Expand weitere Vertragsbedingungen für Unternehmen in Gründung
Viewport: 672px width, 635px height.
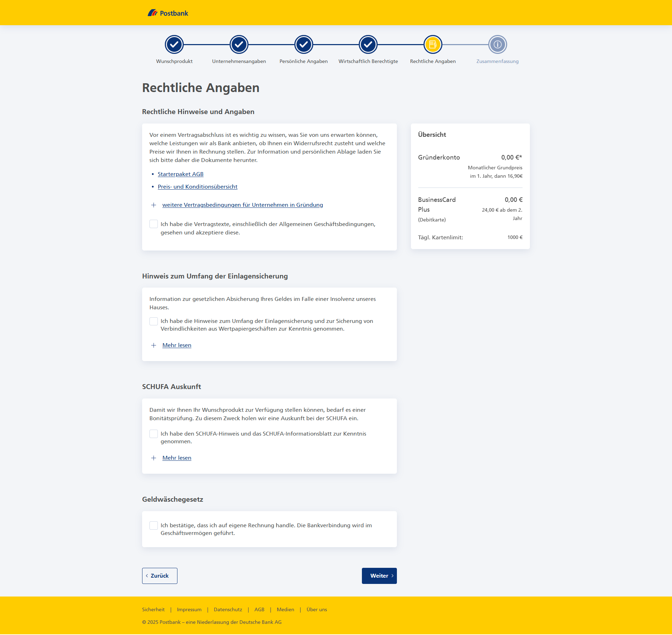click(x=243, y=205)
